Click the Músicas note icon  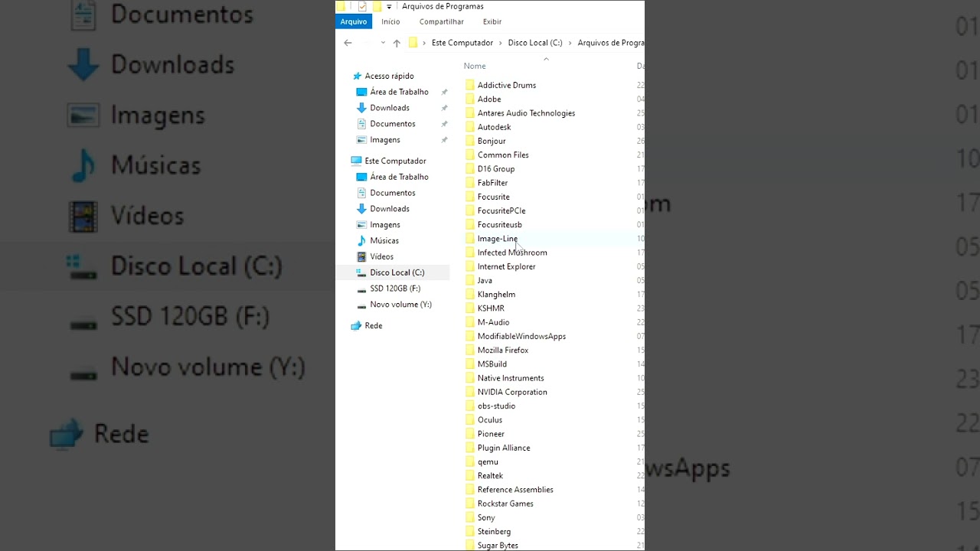(x=362, y=240)
